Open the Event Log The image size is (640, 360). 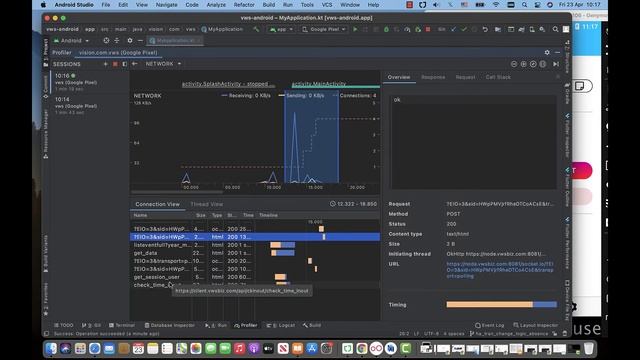coord(490,325)
